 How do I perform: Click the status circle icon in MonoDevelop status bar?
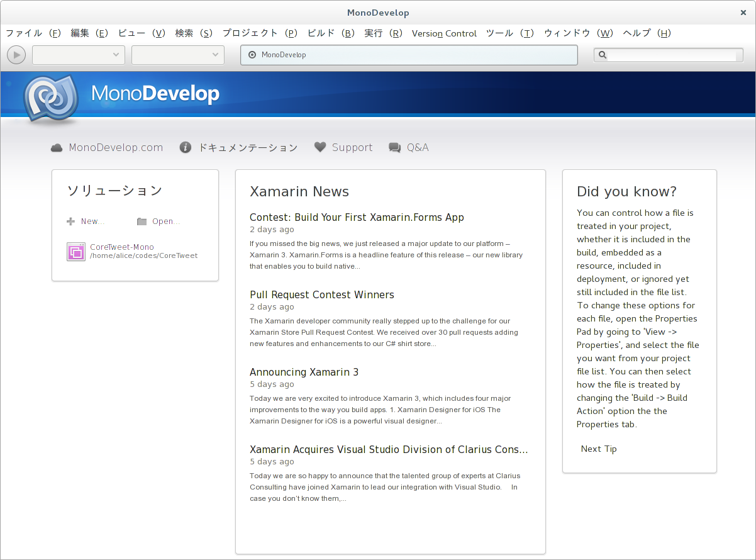tap(252, 55)
